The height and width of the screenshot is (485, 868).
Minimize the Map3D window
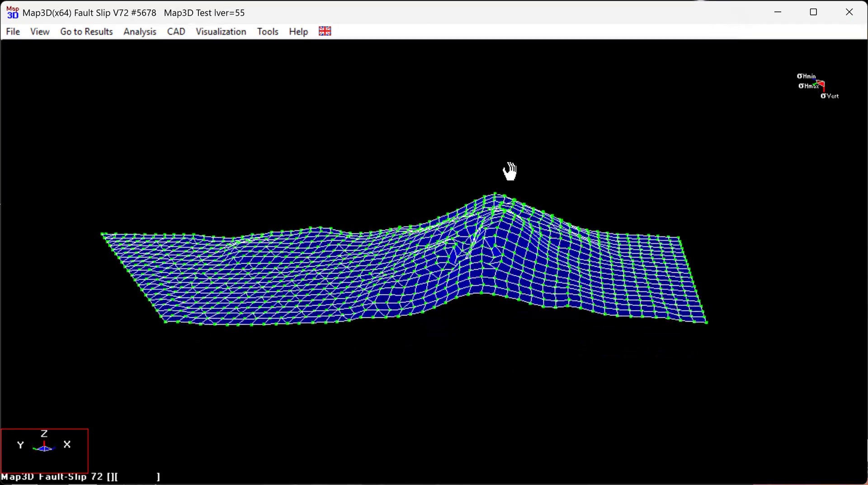(778, 12)
